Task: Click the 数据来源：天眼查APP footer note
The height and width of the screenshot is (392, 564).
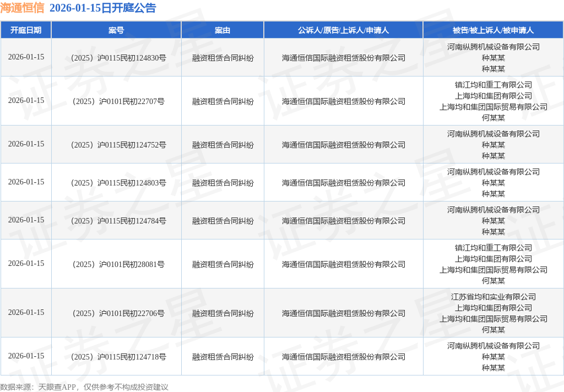Action: (x=84, y=387)
